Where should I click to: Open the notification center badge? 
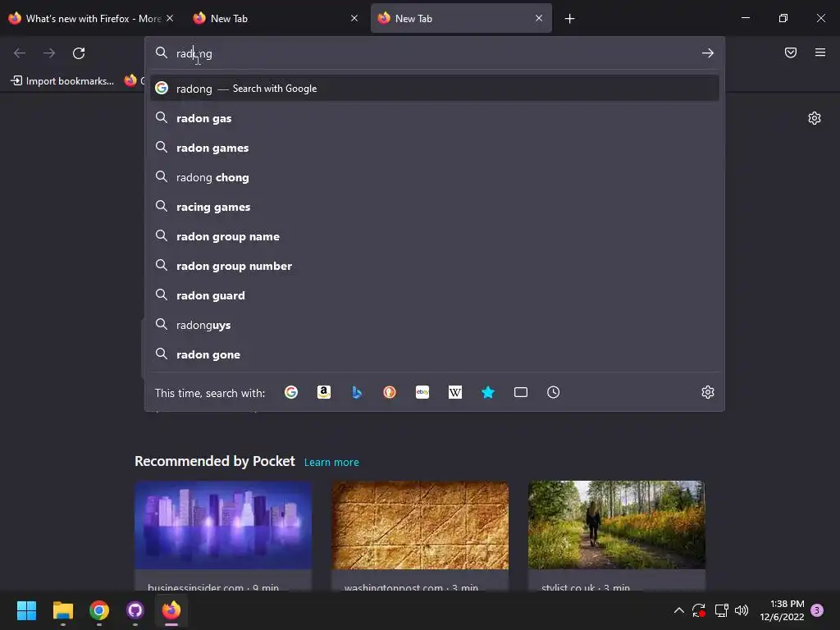817,610
